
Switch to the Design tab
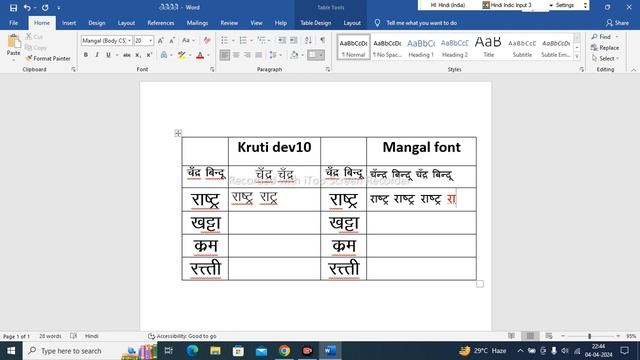pos(97,23)
